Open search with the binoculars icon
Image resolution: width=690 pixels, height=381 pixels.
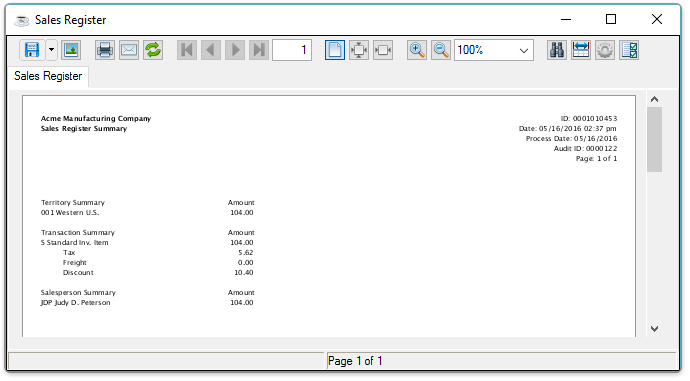(x=557, y=50)
